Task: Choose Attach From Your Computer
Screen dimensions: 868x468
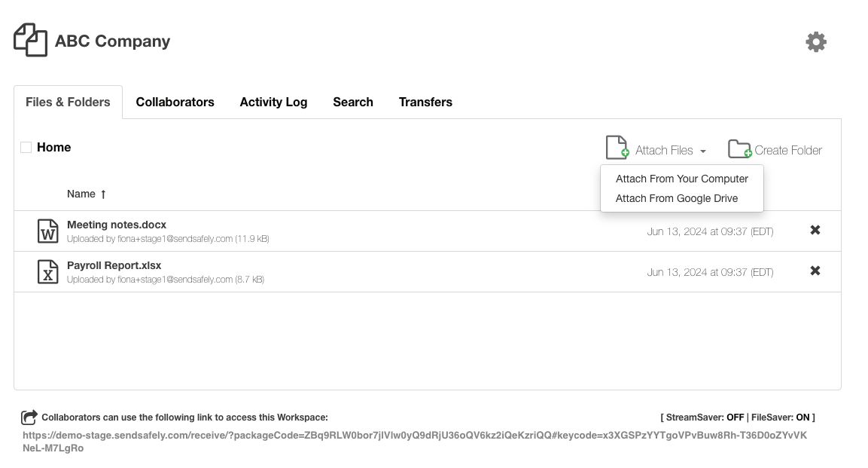Action: pyautogui.click(x=681, y=179)
